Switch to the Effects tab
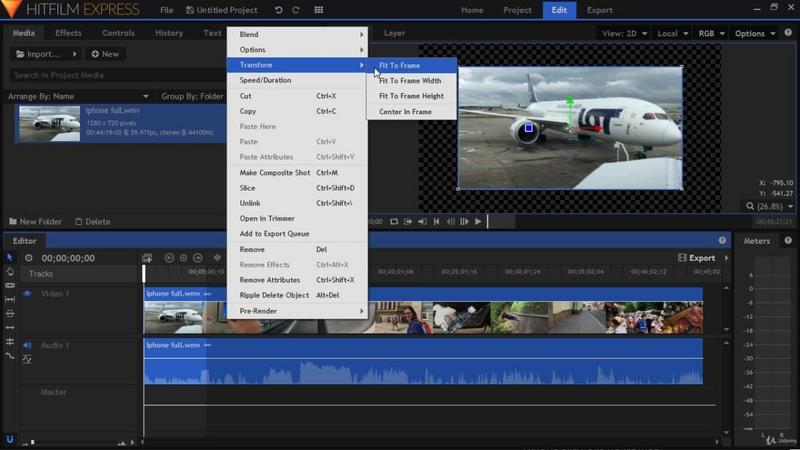The image size is (800, 450). click(68, 33)
